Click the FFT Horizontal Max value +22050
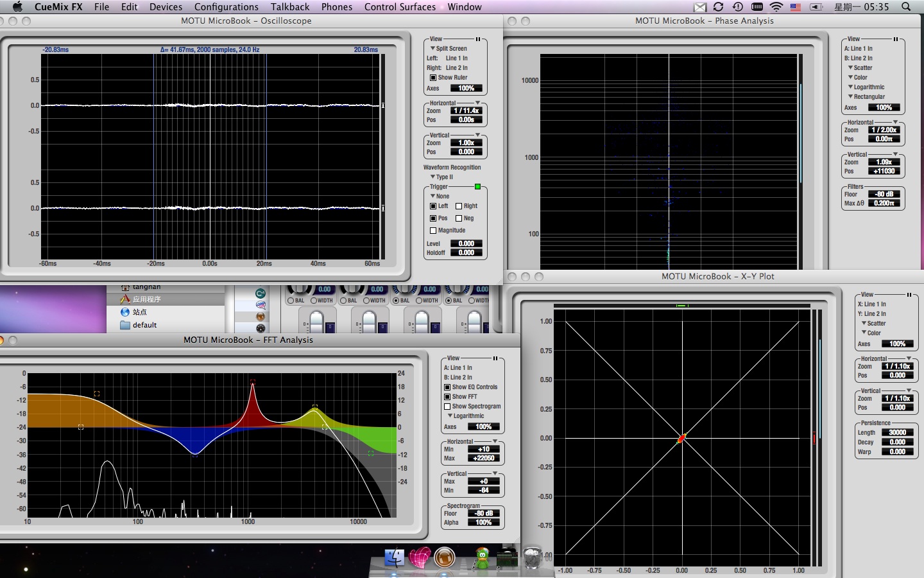Viewport: 924px width, 578px height. [484, 459]
